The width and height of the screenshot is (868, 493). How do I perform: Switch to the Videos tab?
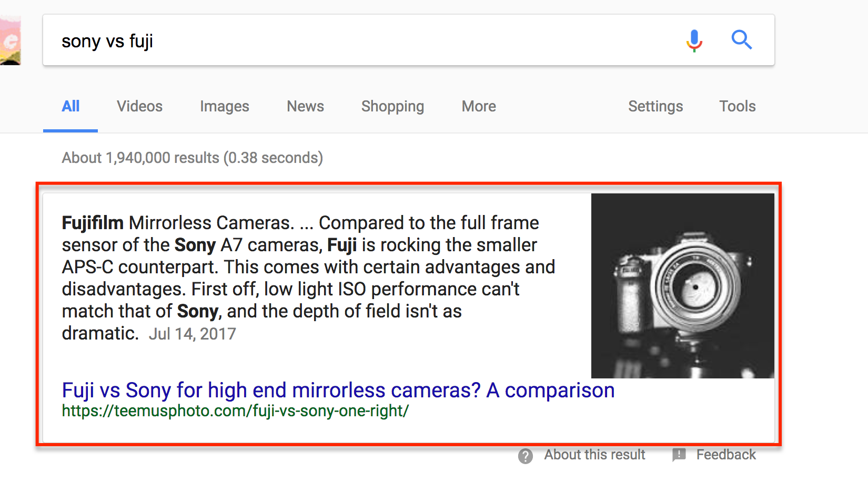[x=139, y=106]
